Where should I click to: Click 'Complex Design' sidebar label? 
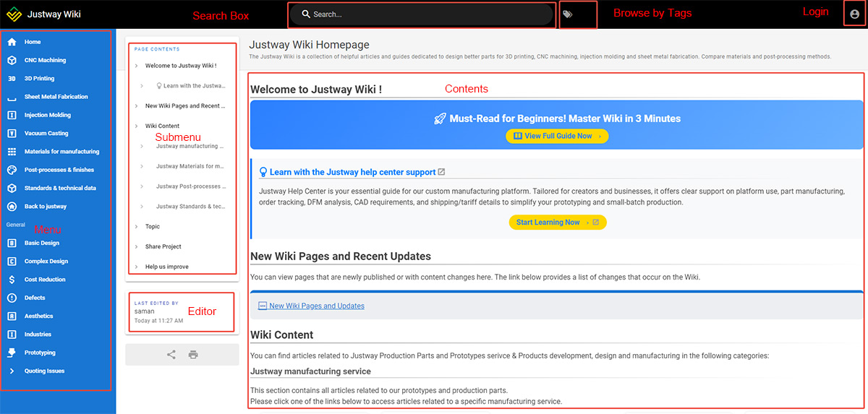(x=46, y=262)
